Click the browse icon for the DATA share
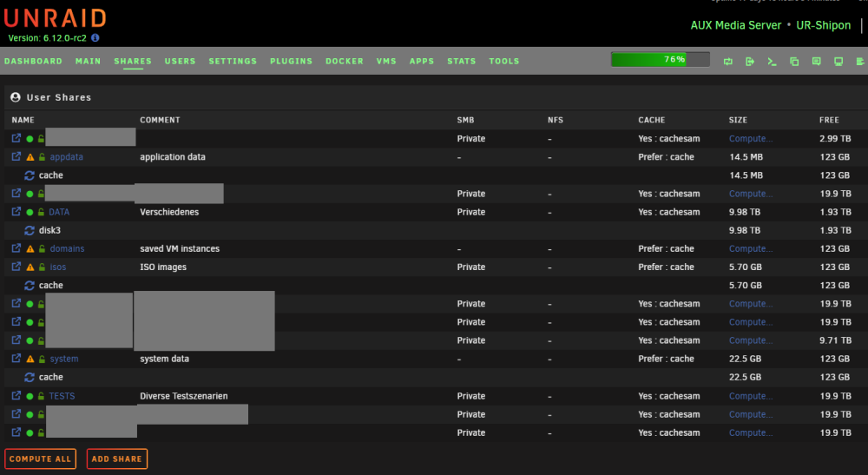The image size is (868, 475). (16, 212)
